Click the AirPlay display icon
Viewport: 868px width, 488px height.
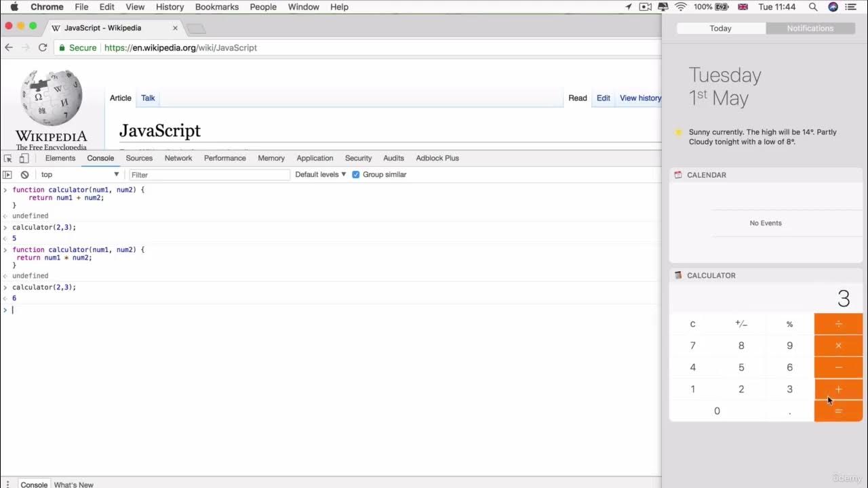pos(664,7)
